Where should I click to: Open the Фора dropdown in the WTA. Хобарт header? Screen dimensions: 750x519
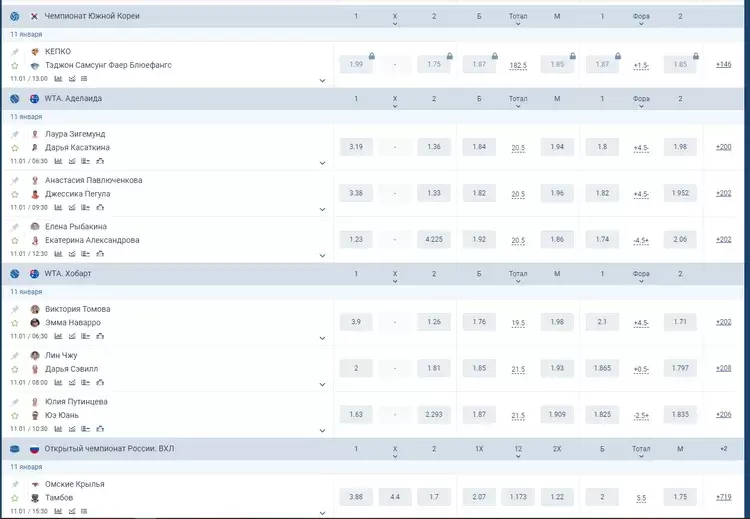click(641, 276)
